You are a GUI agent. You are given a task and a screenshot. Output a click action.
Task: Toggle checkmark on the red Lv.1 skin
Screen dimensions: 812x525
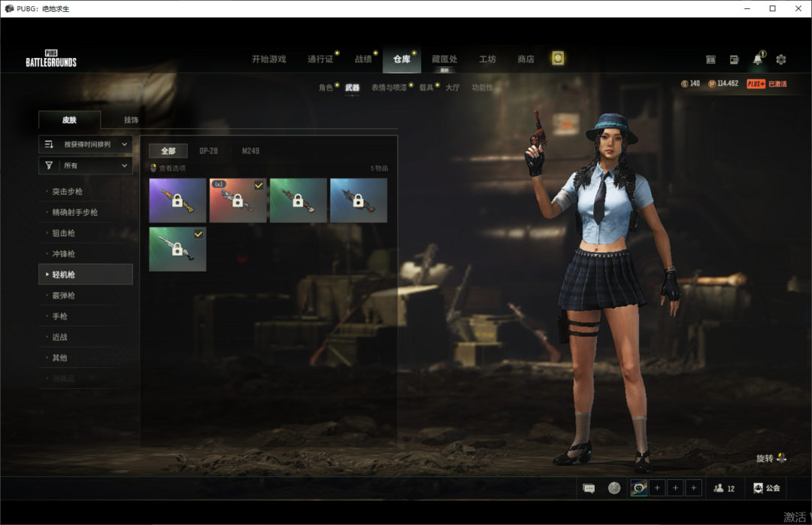(259, 185)
